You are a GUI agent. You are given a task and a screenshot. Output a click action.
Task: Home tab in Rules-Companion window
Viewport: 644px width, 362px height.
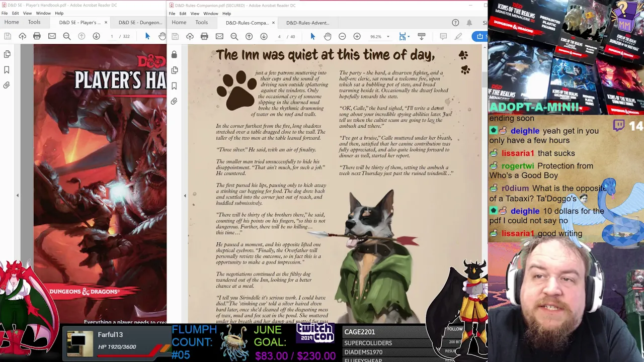(x=179, y=23)
